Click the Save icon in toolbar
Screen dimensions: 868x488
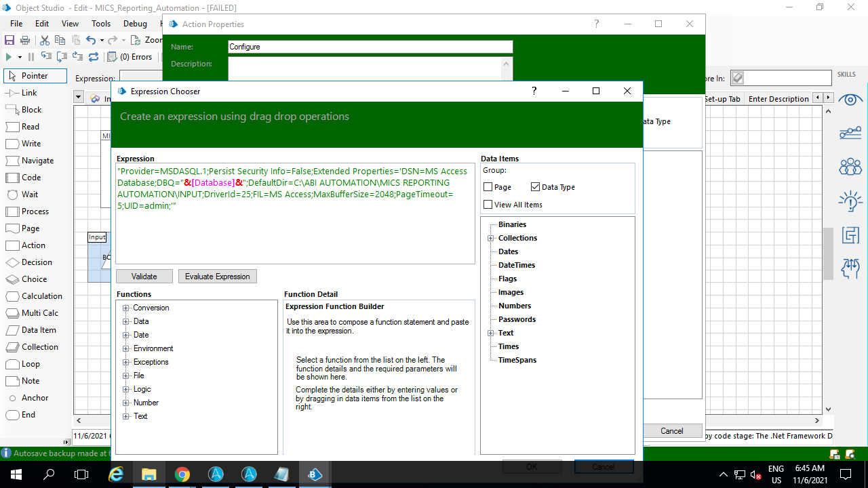click(9, 41)
